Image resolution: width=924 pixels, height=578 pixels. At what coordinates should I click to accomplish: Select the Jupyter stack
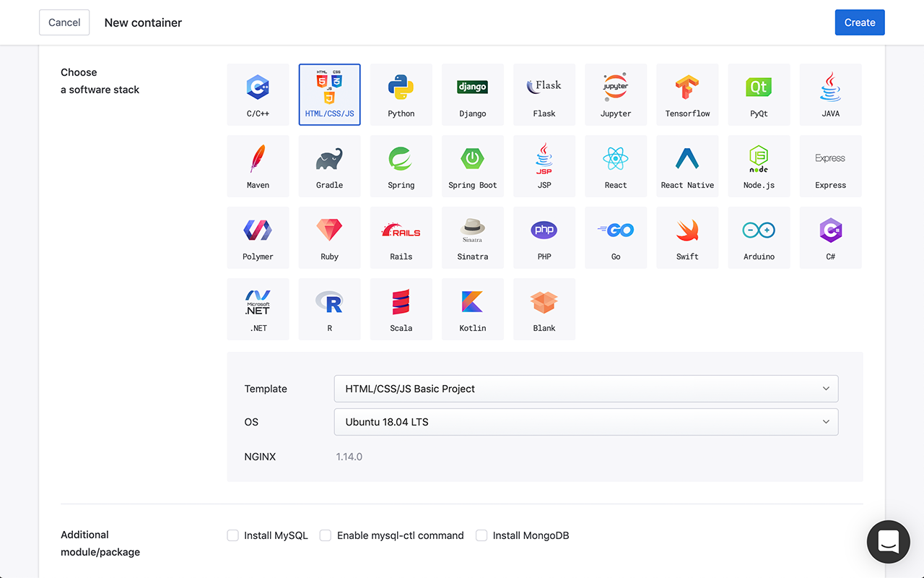point(615,94)
